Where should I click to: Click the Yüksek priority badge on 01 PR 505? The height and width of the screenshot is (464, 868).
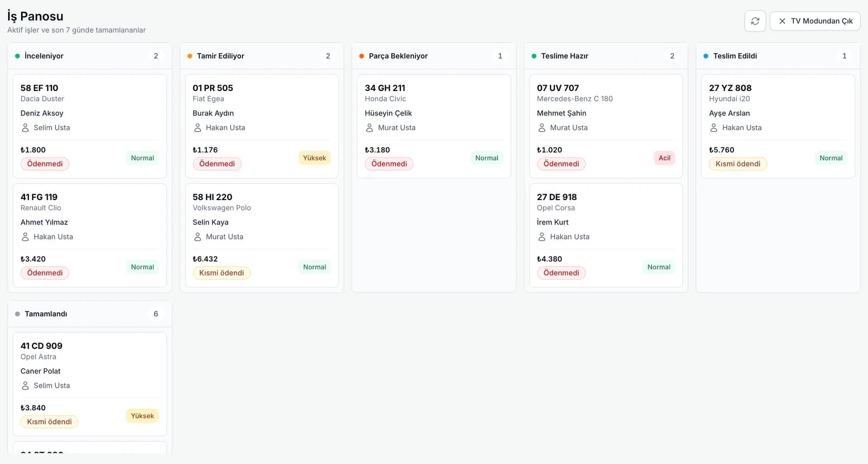click(315, 158)
